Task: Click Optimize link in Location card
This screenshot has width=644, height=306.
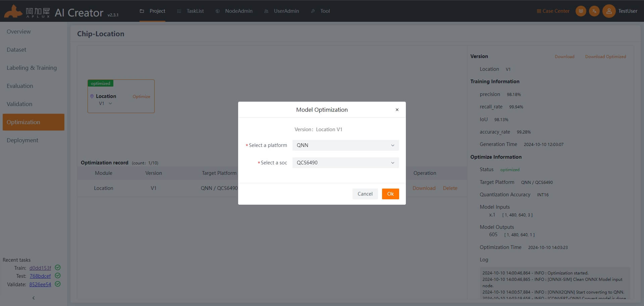Action: tap(141, 97)
